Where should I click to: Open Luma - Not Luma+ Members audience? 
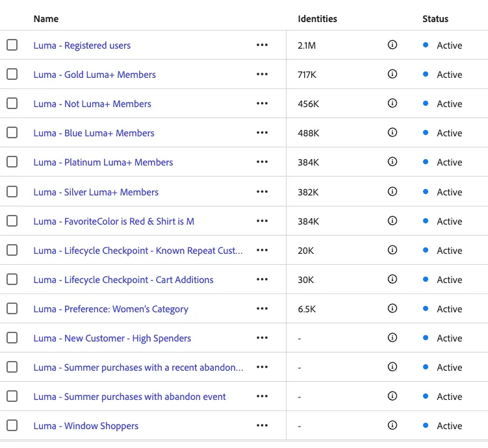pyautogui.click(x=92, y=104)
